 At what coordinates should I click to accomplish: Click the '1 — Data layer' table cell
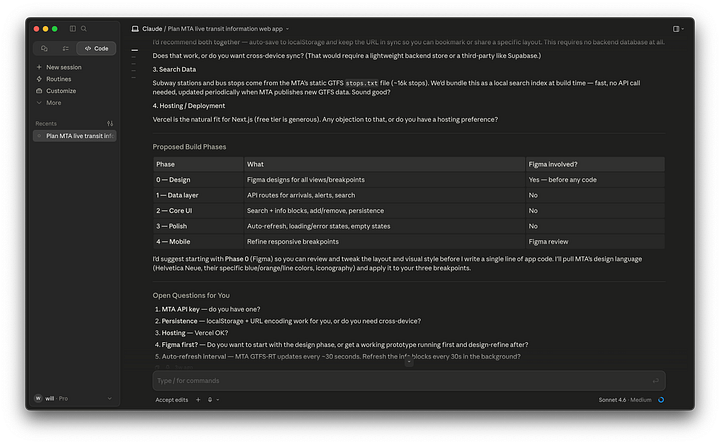[198, 195]
